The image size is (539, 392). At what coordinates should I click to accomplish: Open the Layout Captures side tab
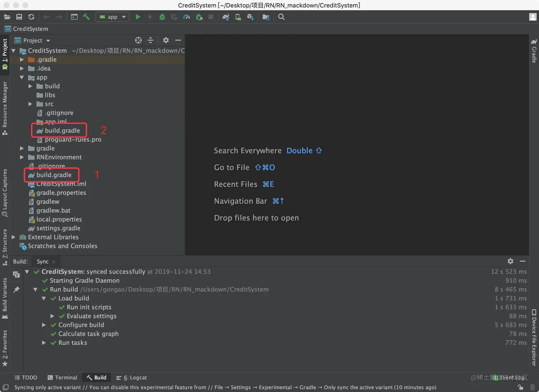(5, 193)
